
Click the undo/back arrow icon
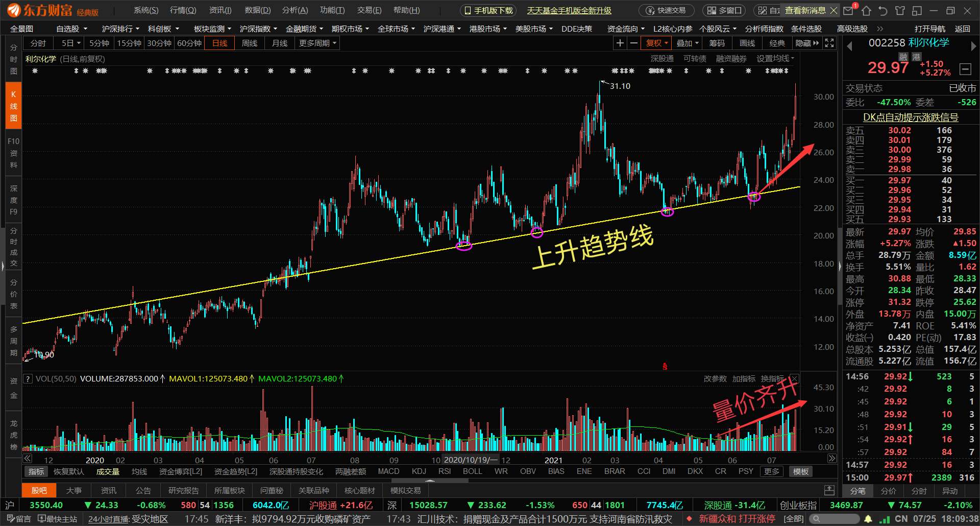[x=884, y=10]
